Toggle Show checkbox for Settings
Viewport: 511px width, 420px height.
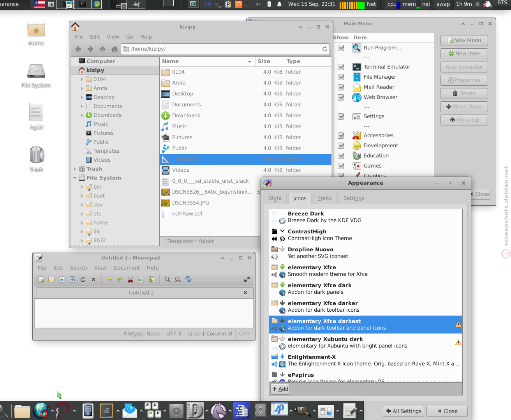(341, 116)
